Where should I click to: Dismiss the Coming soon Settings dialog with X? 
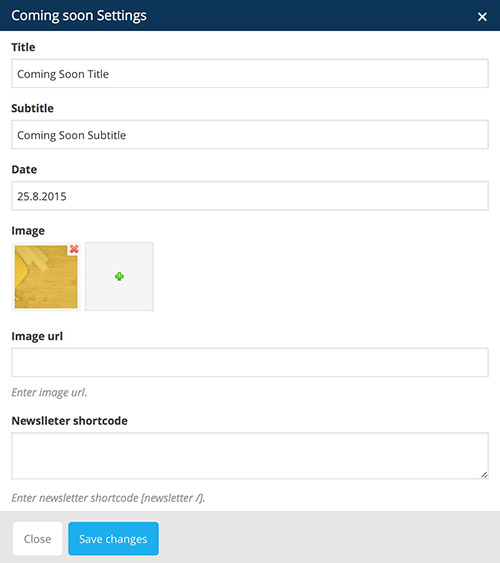(482, 17)
